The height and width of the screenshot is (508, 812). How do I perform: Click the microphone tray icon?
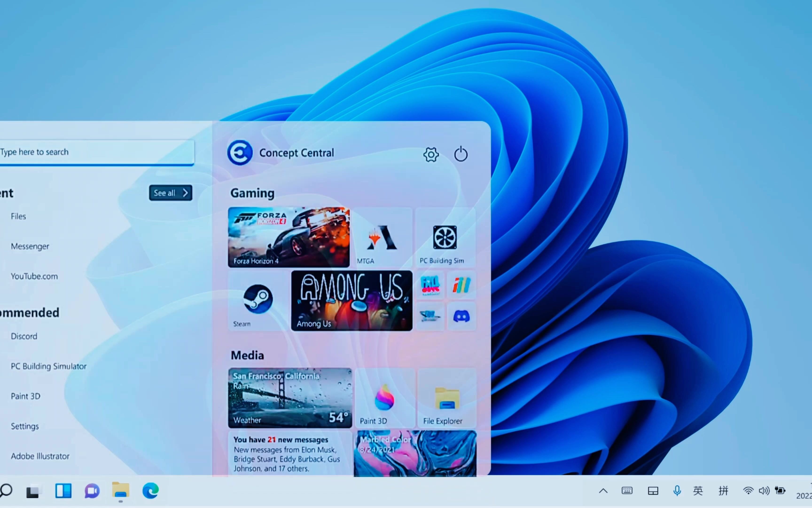point(677,491)
